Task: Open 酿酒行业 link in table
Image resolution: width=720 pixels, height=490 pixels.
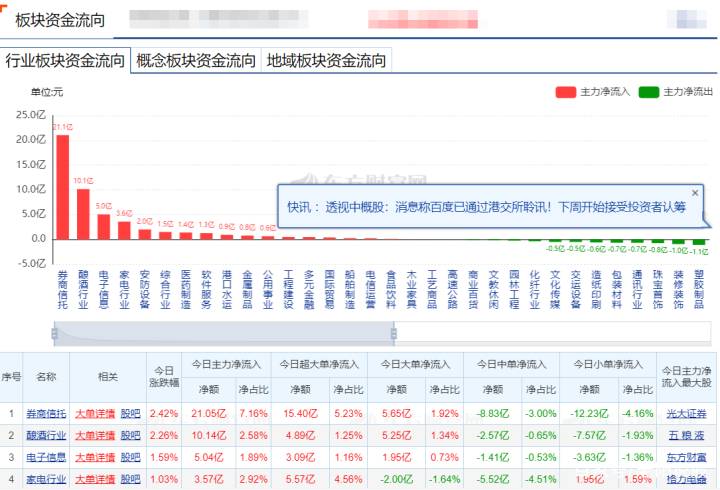Action: (x=46, y=435)
